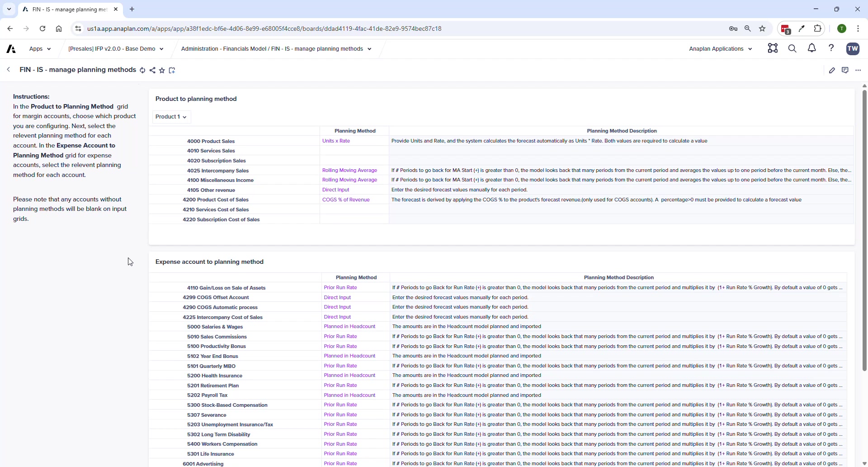868x467 pixels.
Task: Open the notifications bell
Action: click(811, 48)
